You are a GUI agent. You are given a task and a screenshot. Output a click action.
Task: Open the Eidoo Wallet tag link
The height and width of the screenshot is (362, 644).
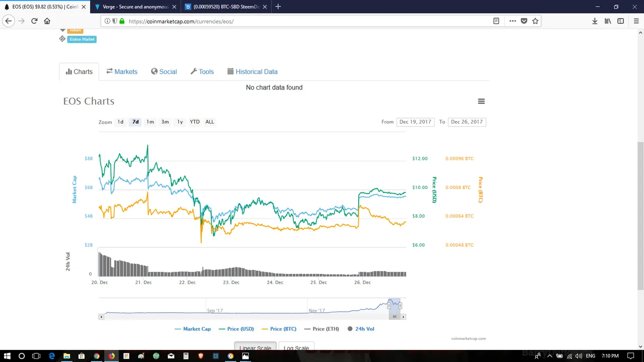click(82, 39)
